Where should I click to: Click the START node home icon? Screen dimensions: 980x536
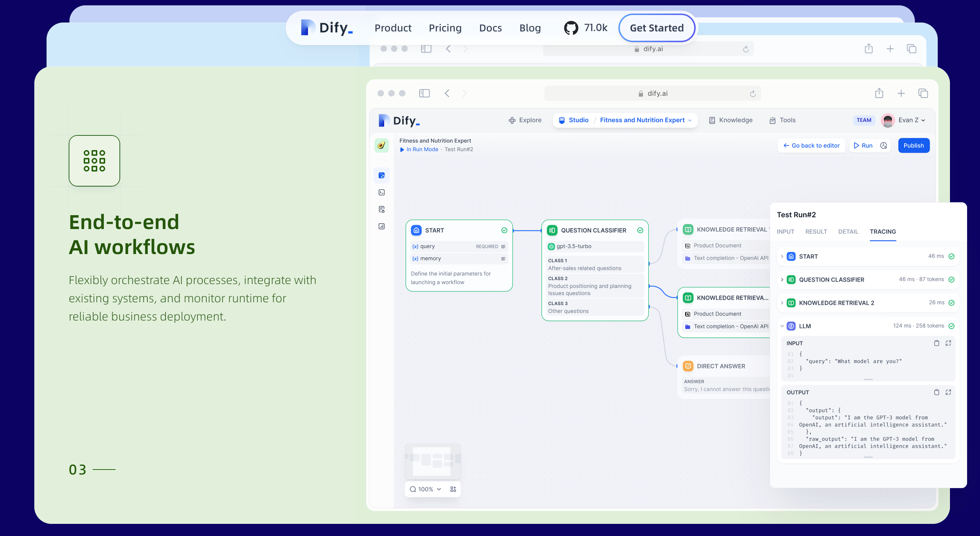[x=416, y=230]
